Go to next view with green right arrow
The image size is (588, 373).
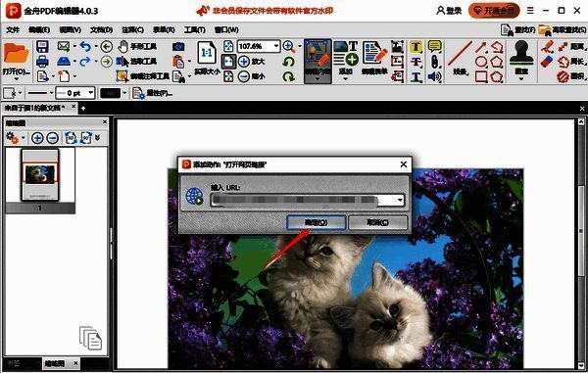(x=107, y=62)
